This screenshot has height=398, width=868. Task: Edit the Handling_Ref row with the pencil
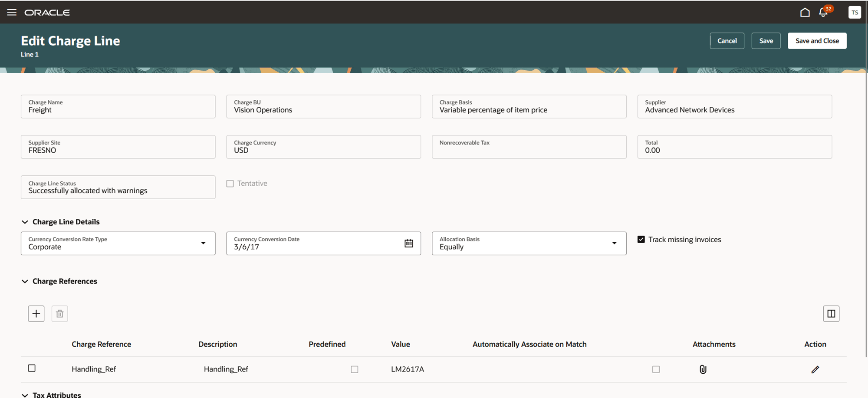[815, 369]
